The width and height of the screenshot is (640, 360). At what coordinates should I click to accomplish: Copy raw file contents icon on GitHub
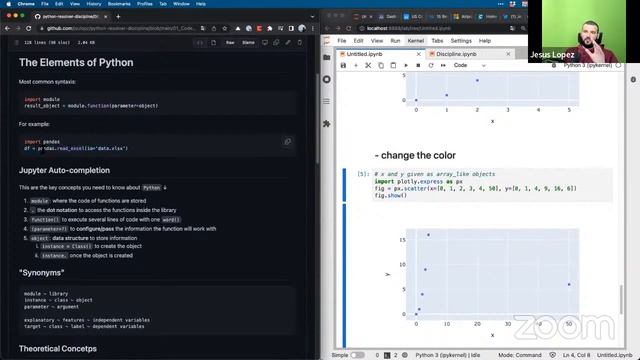click(x=276, y=42)
